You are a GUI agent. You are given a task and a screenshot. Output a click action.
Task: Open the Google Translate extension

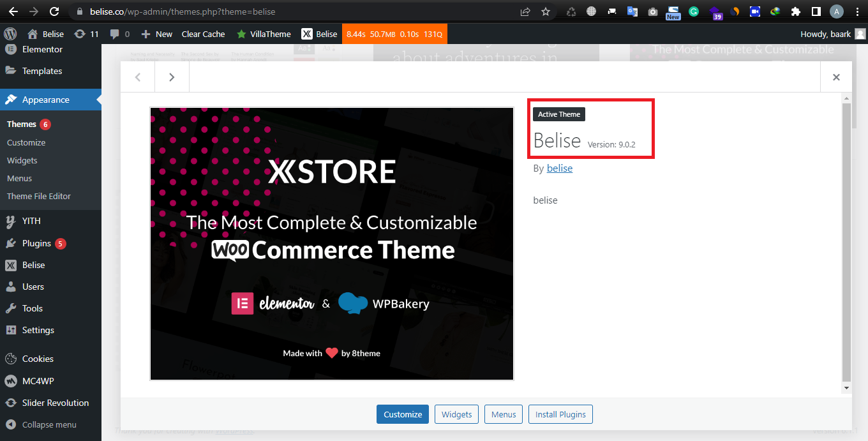[x=632, y=11]
